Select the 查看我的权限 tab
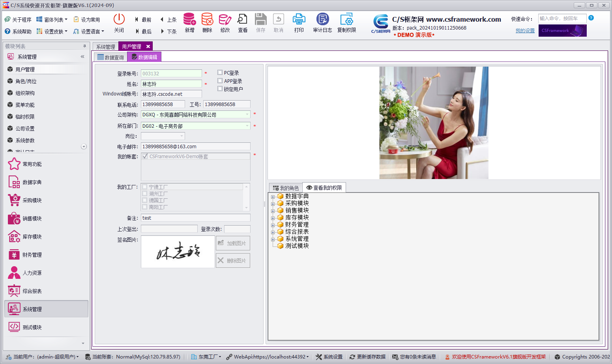 (x=324, y=188)
